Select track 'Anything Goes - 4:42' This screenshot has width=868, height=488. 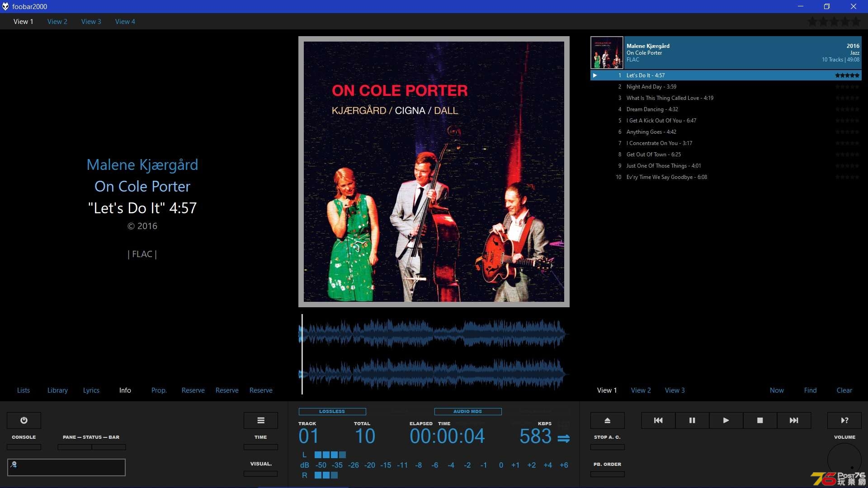(x=726, y=132)
